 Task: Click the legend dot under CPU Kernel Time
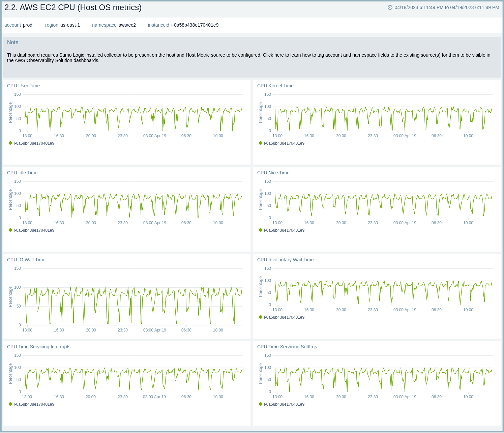coord(261,143)
